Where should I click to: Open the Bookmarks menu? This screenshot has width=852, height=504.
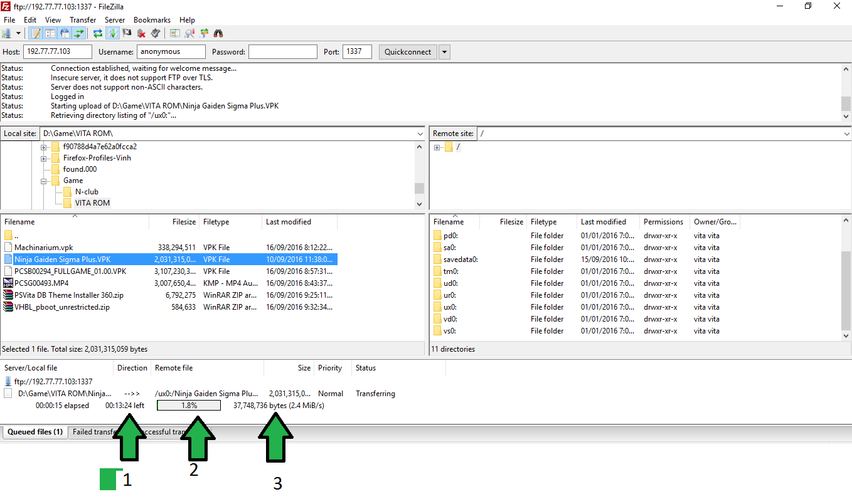click(152, 20)
